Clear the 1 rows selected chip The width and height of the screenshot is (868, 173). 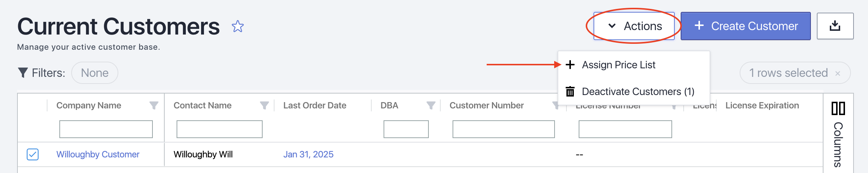838,73
